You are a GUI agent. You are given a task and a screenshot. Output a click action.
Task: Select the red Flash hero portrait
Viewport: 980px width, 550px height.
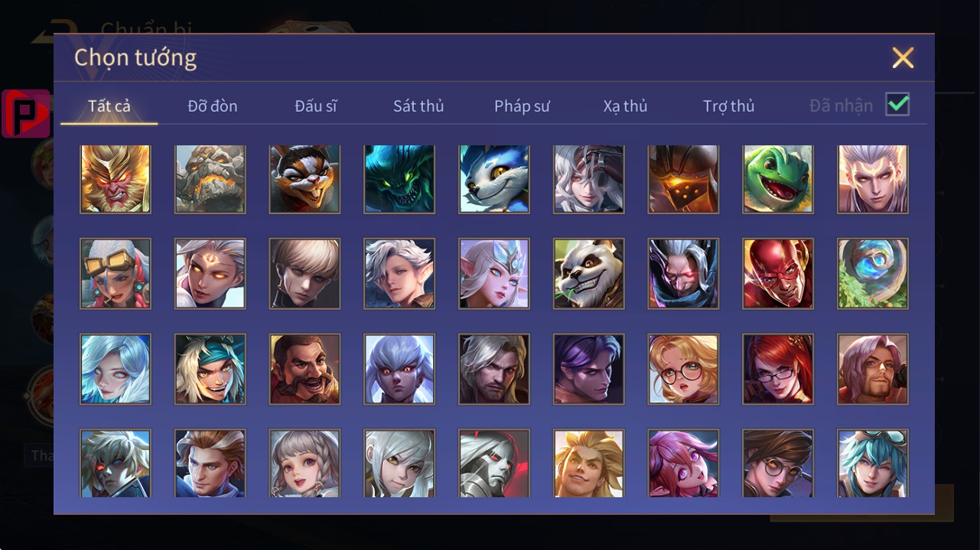coord(778,274)
